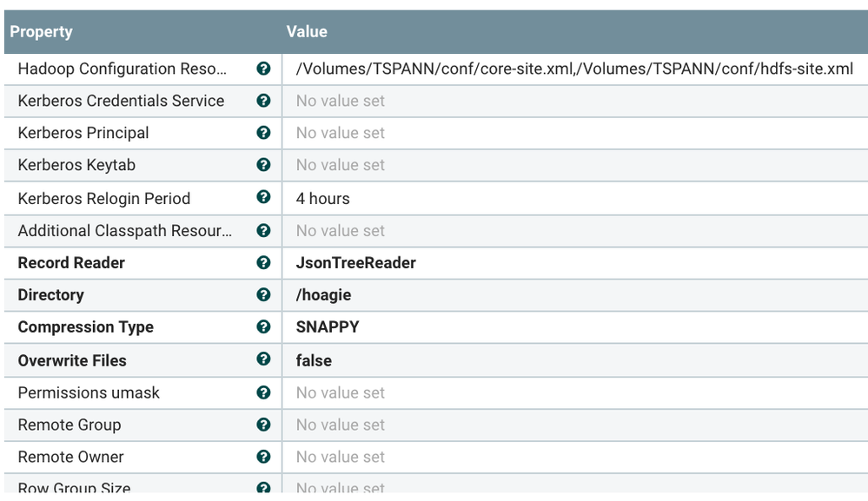Image resolution: width=868 pixels, height=501 pixels.
Task: Open the JsonTreeReader record reader value
Action: (x=355, y=262)
